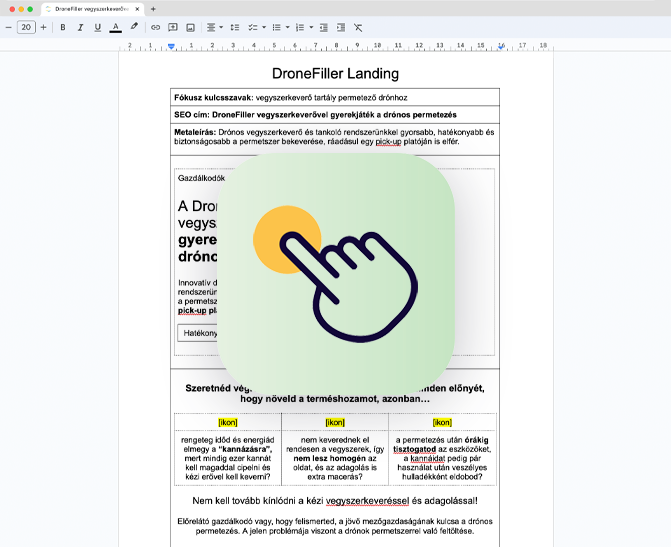
Task: Toggle bold formatting in the toolbar
Action: [x=63, y=27]
